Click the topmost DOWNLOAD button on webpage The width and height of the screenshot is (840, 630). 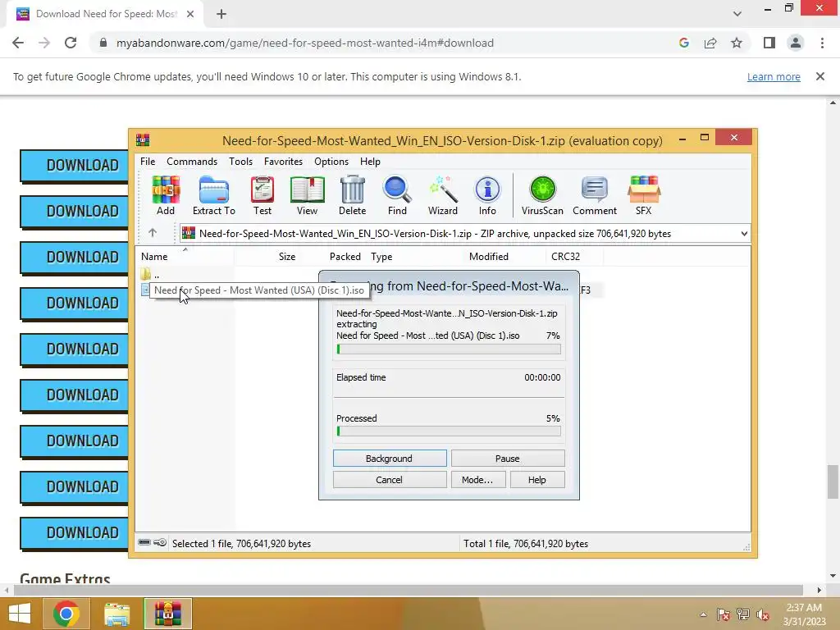[x=74, y=166]
